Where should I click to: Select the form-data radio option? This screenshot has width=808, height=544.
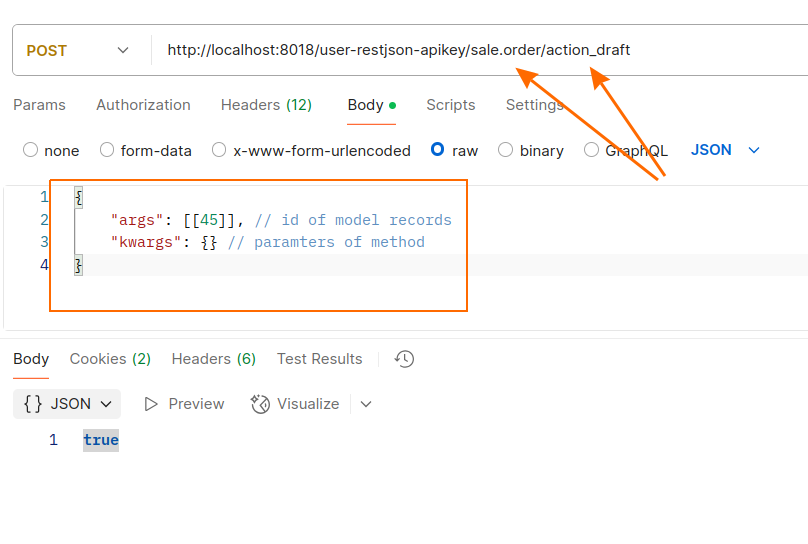click(x=107, y=150)
